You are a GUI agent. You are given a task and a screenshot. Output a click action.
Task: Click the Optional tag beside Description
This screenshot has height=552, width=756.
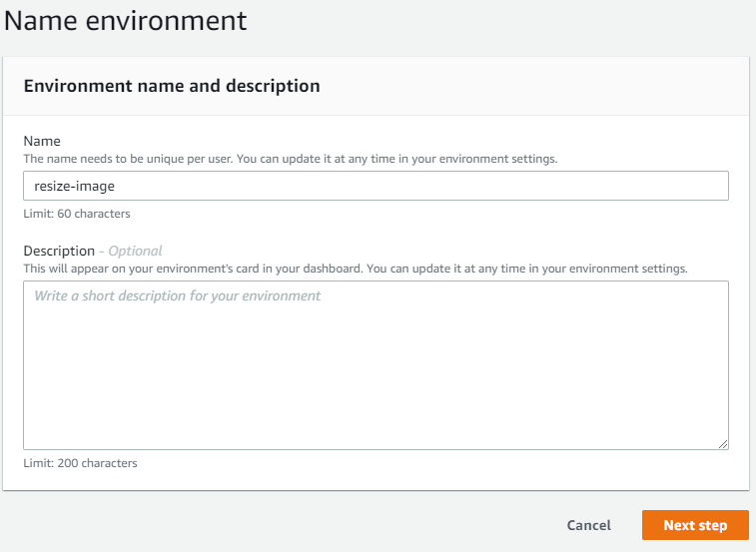point(135,252)
